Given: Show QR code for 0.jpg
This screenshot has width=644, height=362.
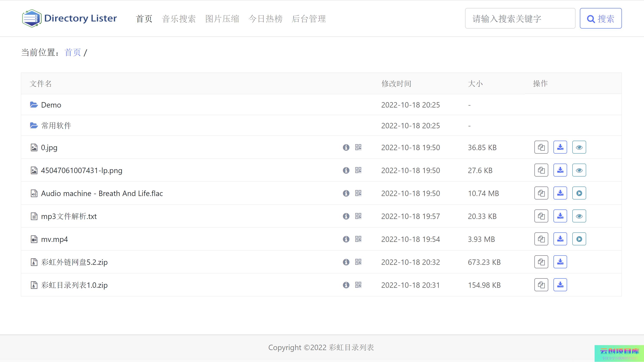Looking at the screenshot, I should 358,147.
